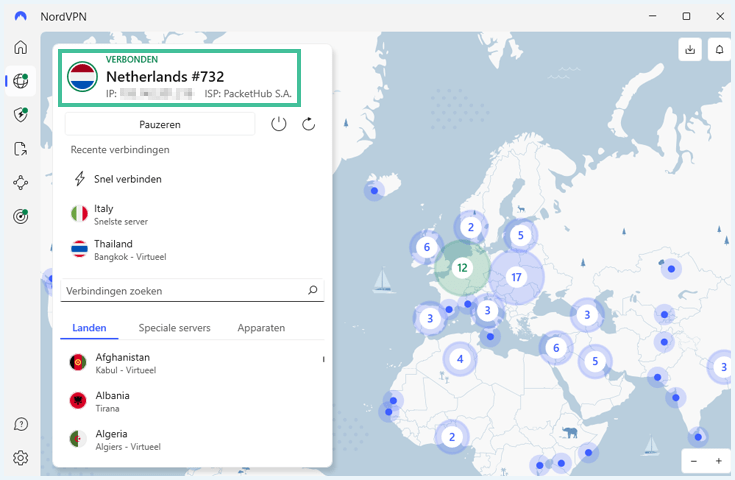Click the Netherlands flag icon
Image resolution: width=735 pixels, height=480 pixels.
click(82, 77)
